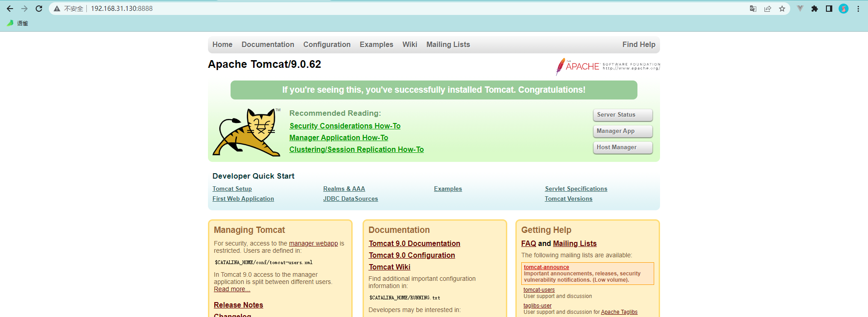This screenshot has height=317, width=868.
Task: Open the JDBC DataSources link
Action: [x=350, y=199]
